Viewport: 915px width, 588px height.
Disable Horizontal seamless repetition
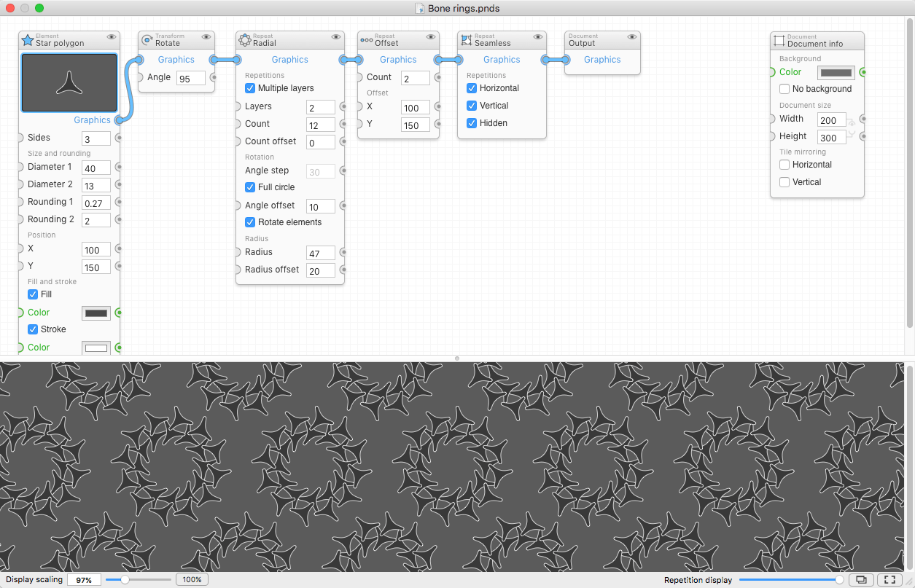[x=472, y=88]
